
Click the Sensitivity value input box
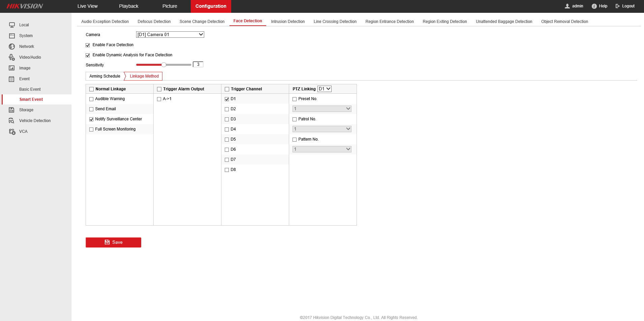(x=198, y=64)
